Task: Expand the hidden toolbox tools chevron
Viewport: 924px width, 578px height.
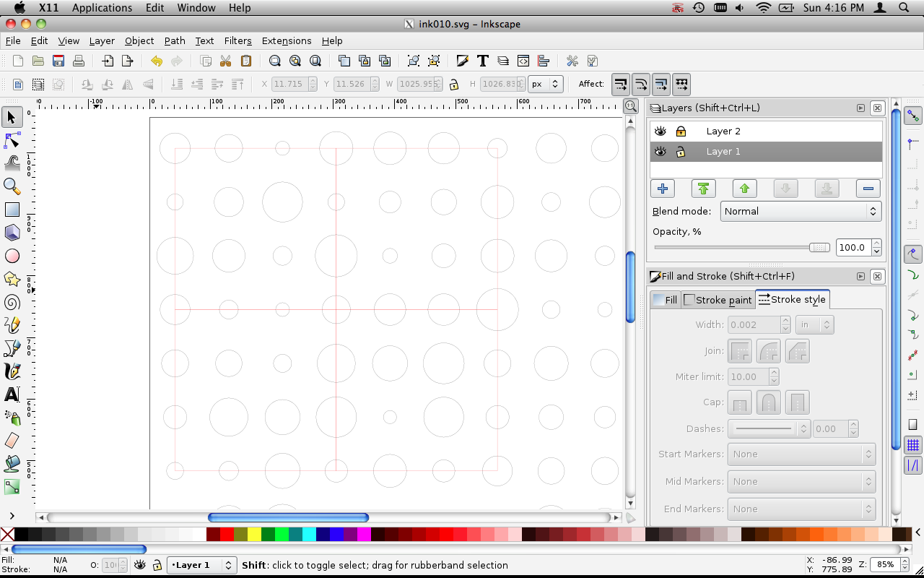Action: pyautogui.click(x=12, y=515)
